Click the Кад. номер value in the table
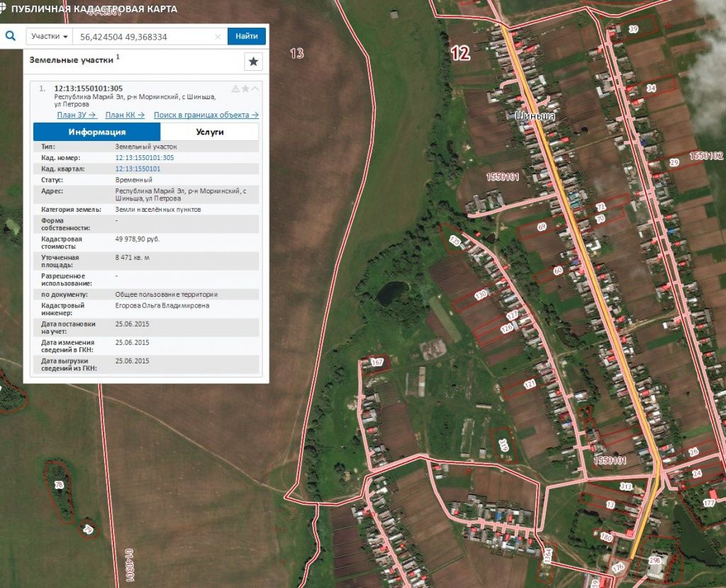This screenshot has width=726, height=588. coord(144,157)
